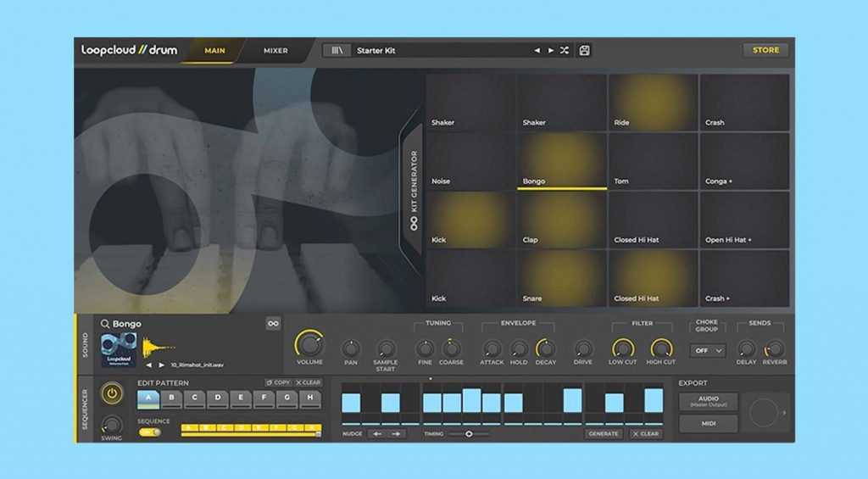
Task: Toggle the first step in the sequencer grid
Action: click(x=351, y=402)
